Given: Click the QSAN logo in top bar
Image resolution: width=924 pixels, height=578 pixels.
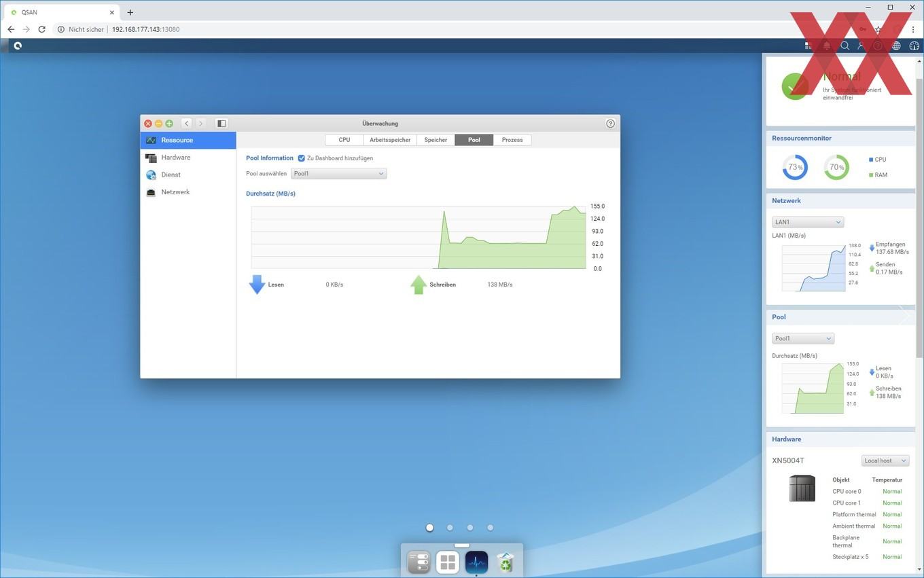Looking at the screenshot, I should click(x=18, y=46).
